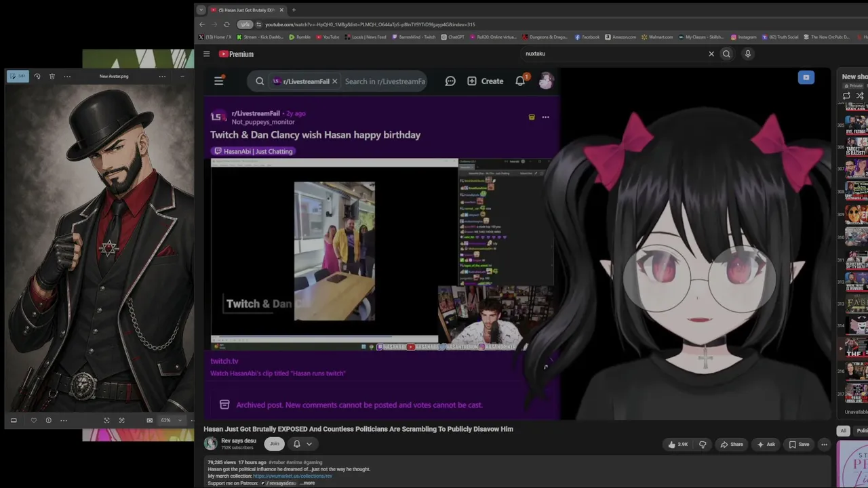
Task: Dislike the video with thumbs down
Action: (703, 445)
